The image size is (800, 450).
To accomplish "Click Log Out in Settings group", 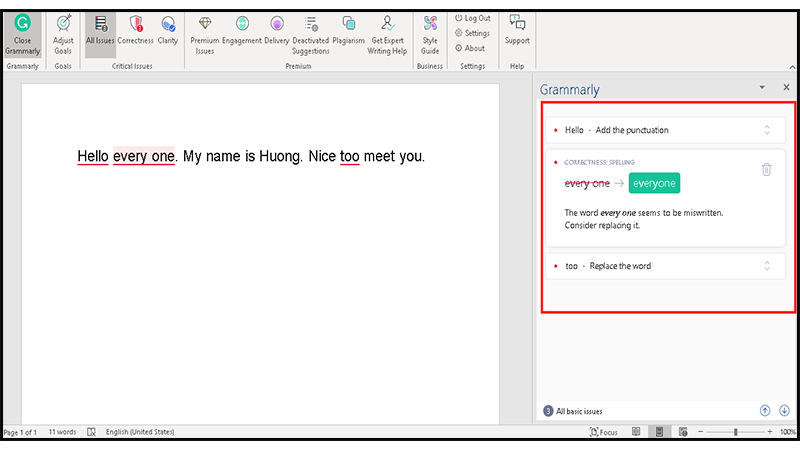I will tap(472, 18).
